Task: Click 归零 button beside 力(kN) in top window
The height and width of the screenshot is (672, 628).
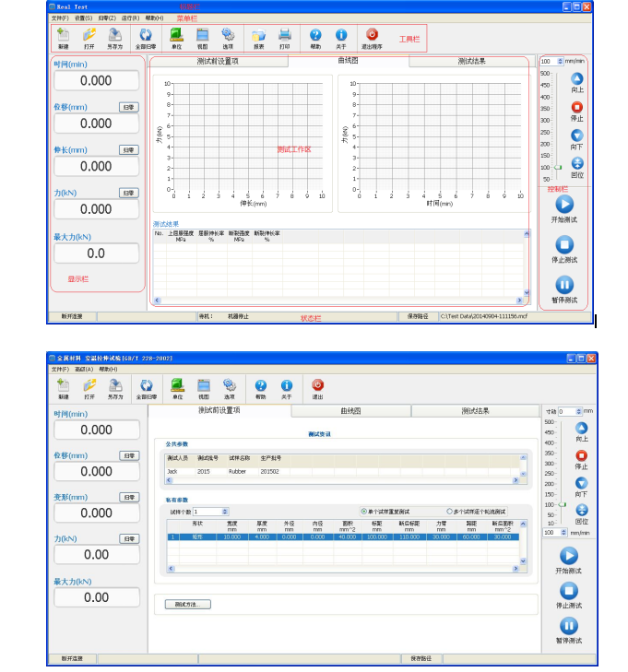Action: 128,193
